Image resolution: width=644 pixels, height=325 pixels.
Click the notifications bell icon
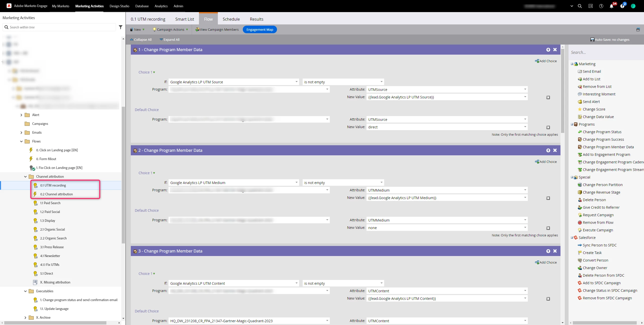[611, 6]
